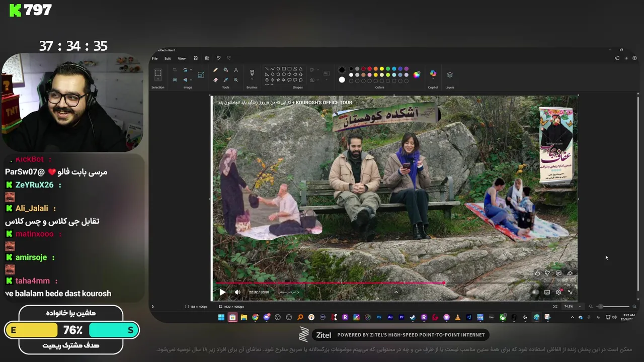Open the Edit menu
The image size is (644, 362).
[168, 58]
